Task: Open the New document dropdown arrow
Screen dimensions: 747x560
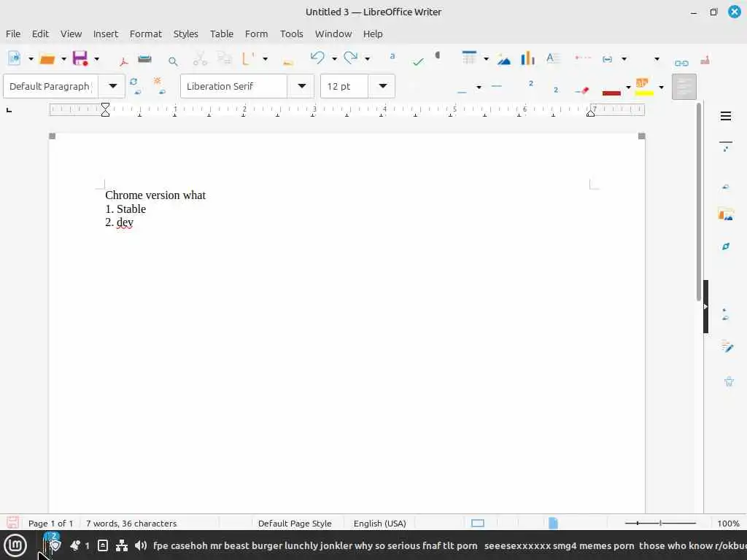Action: [31, 59]
